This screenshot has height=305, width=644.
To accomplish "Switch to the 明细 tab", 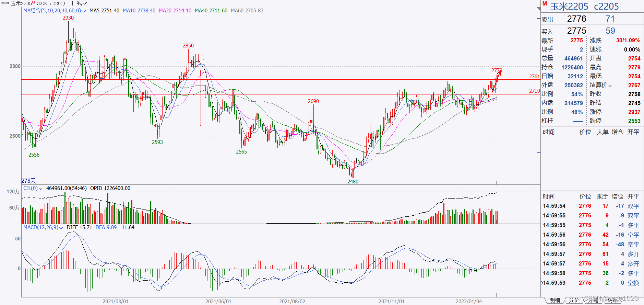I will pyautogui.click(x=554, y=300).
